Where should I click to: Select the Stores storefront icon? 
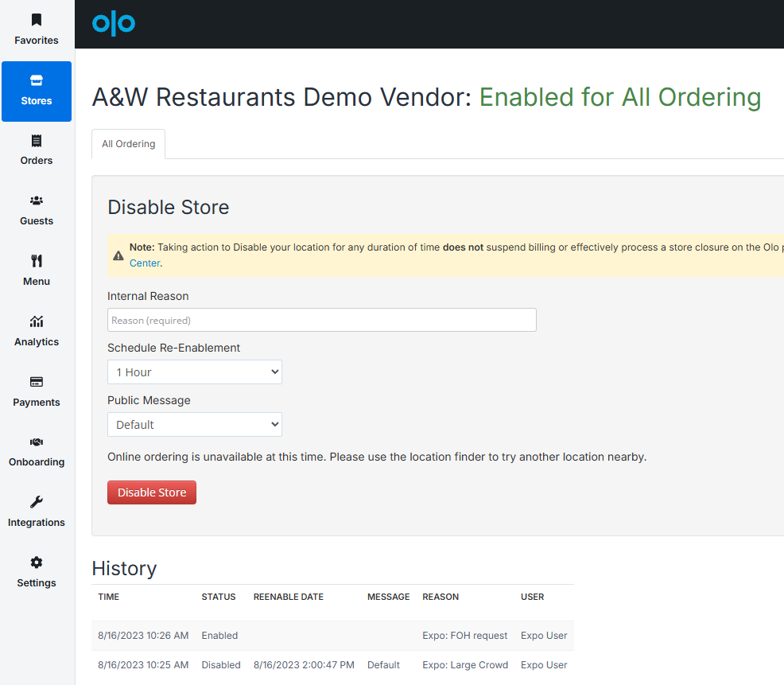click(36, 80)
